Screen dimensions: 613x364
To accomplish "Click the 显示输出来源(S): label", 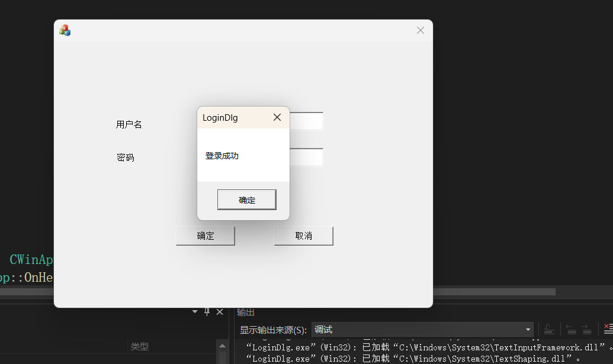I will 273,330.
